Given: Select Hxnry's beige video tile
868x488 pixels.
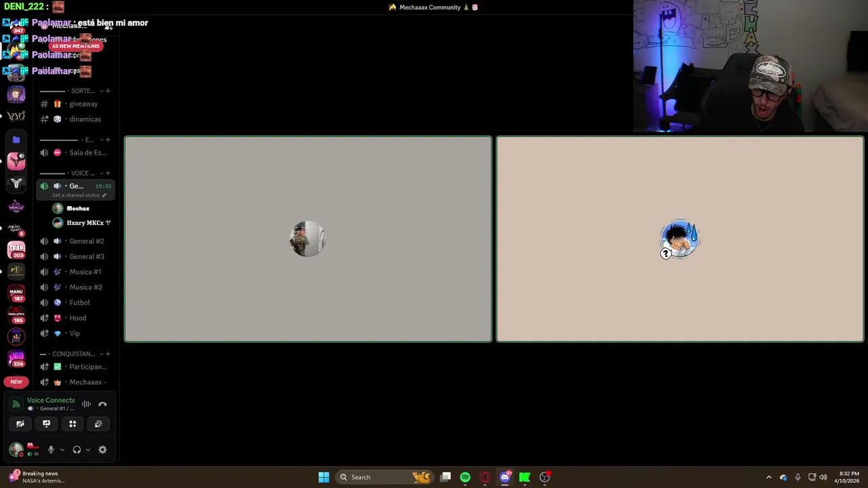Looking at the screenshot, I should [680, 239].
